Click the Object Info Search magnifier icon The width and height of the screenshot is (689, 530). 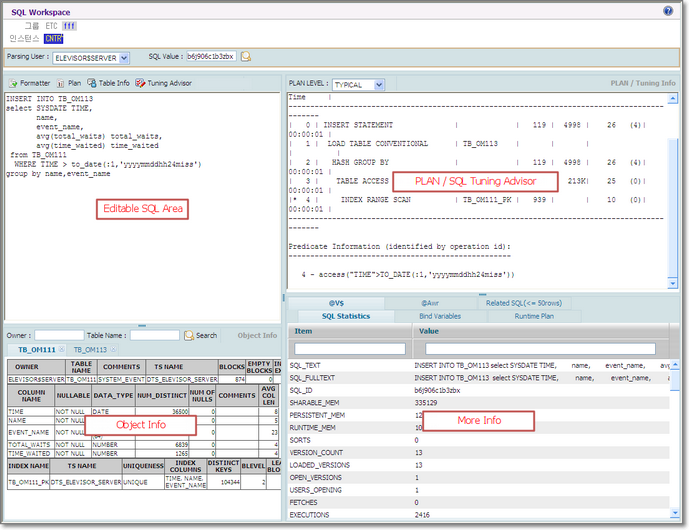(x=189, y=335)
